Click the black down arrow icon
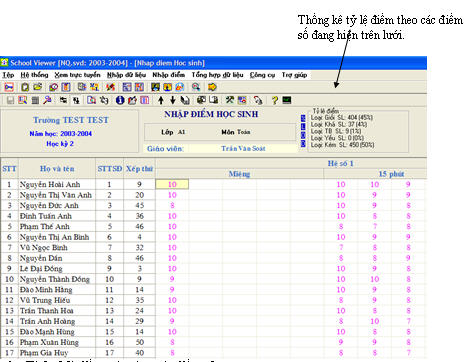The image size is (473, 362). click(x=173, y=100)
